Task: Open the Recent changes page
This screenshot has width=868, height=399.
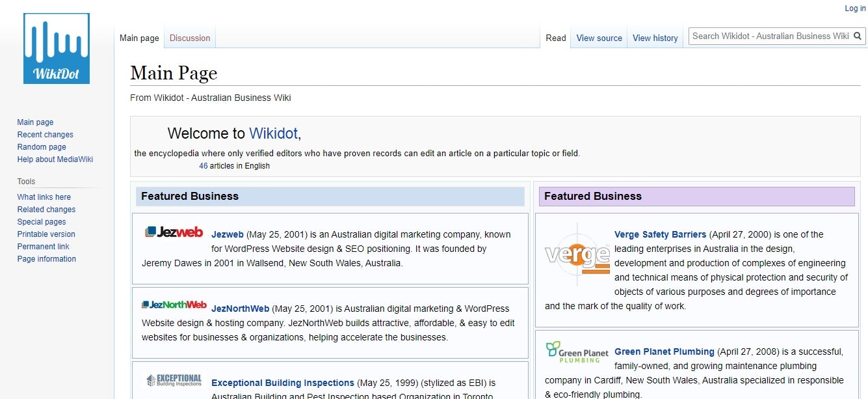Action: pos(45,134)
